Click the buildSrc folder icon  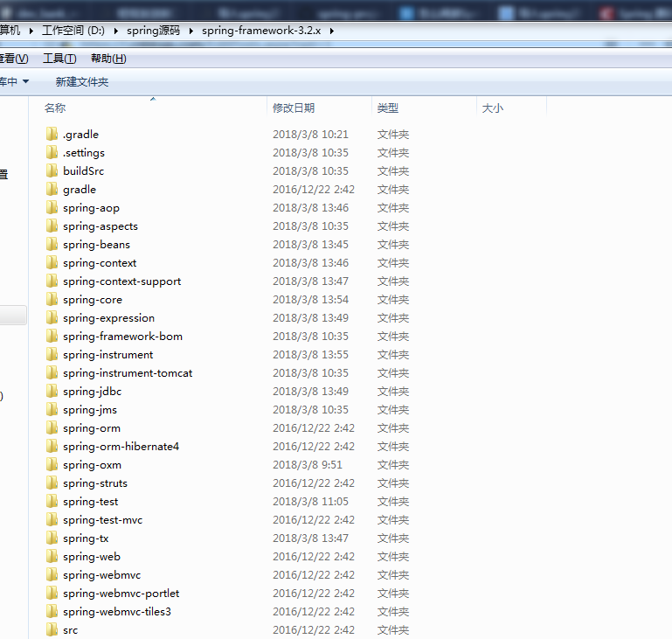(x=52, y=170)
